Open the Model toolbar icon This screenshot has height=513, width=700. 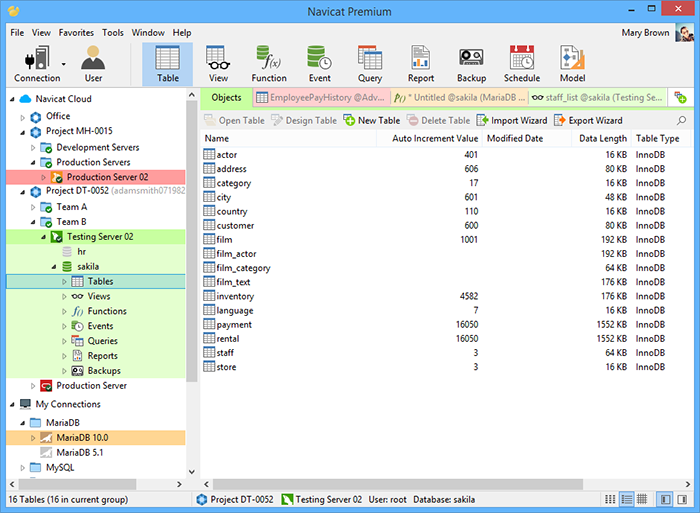pyautogui.click(x=572, y=64)
